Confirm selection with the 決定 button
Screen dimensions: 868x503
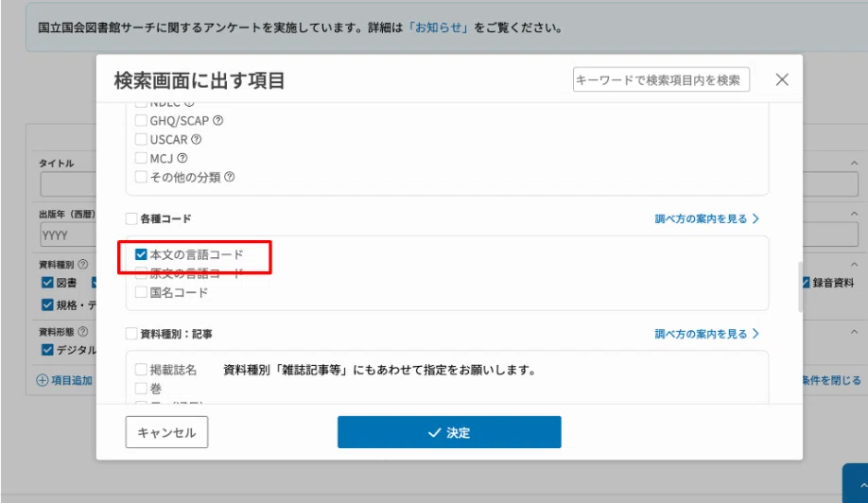[449, 432]
